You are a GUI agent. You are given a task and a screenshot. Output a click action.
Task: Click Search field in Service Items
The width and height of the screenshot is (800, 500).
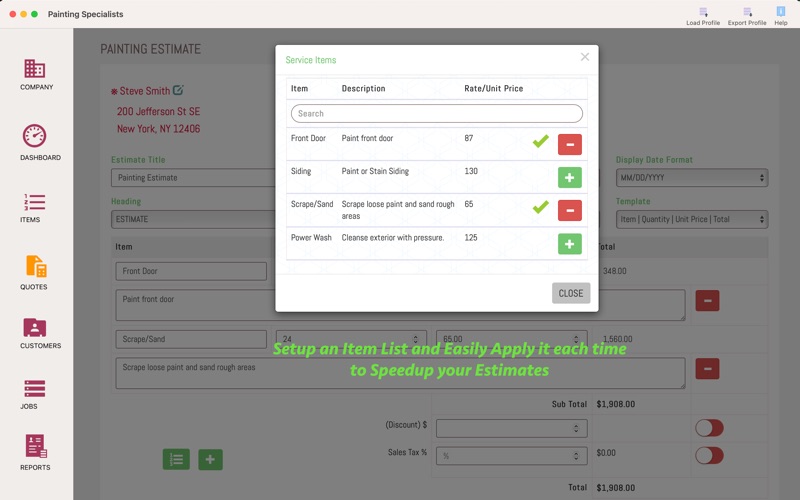437,113
